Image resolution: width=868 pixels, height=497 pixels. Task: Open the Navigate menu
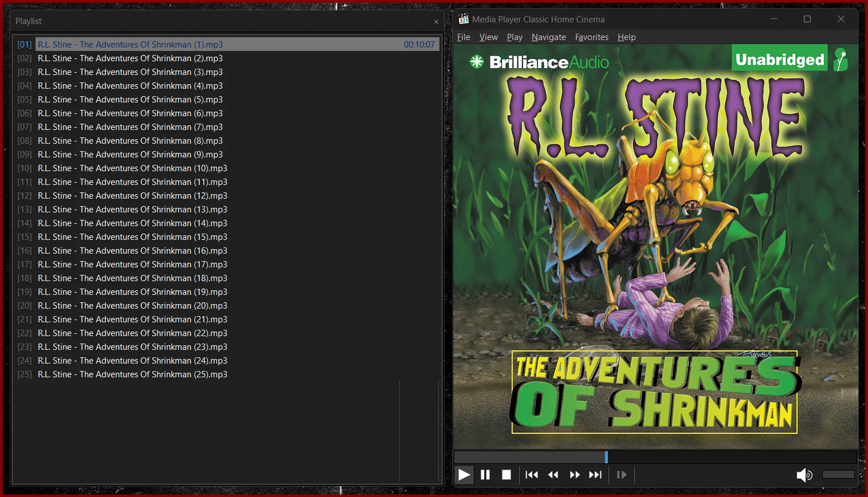pyautogui.click(x=549, y=37)
